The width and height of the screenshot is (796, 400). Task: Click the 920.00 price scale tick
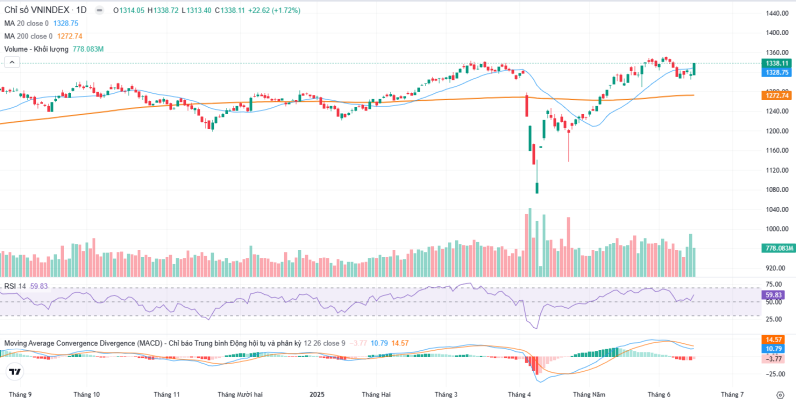(778, 268)
